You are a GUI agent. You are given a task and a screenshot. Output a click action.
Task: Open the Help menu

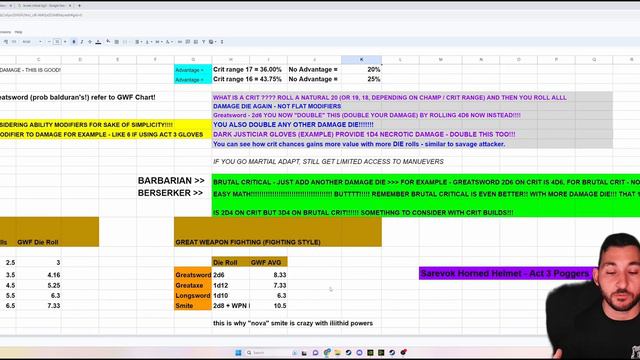coord(18,32)
